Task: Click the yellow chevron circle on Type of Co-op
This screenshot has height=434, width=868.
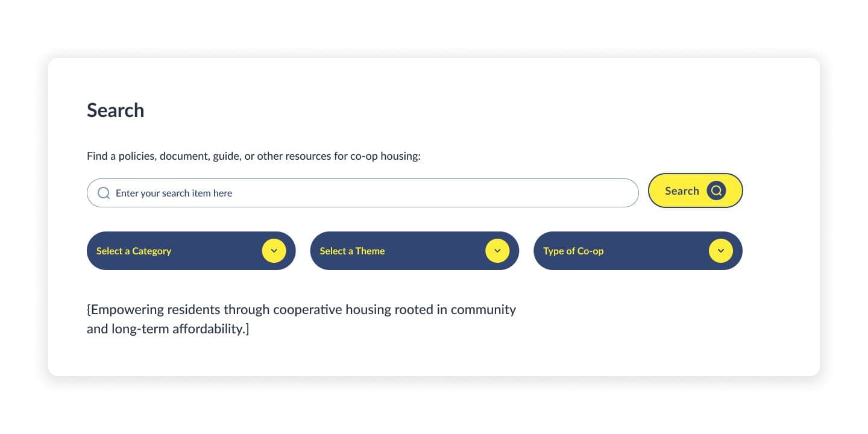Action: pyautogui.click(x=720, y=251)
